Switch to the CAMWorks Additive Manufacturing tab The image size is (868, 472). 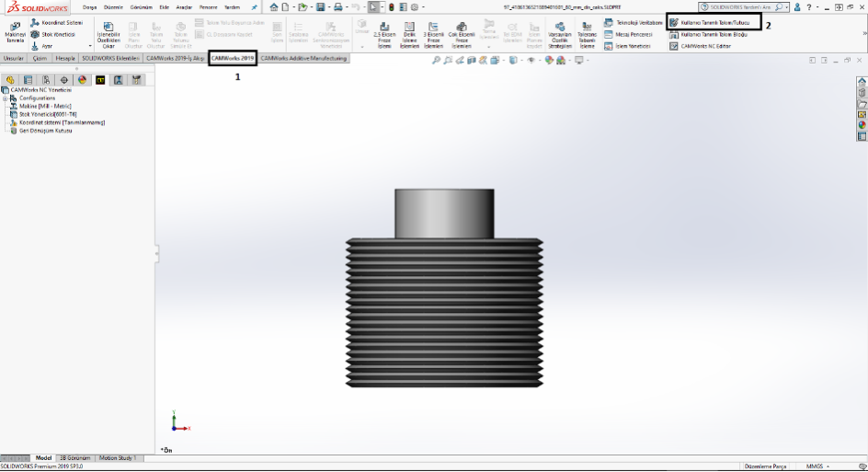click(x=303, y=58)
